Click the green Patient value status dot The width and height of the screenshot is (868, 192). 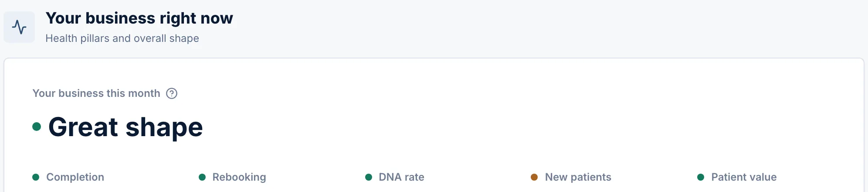pos(701,177)
